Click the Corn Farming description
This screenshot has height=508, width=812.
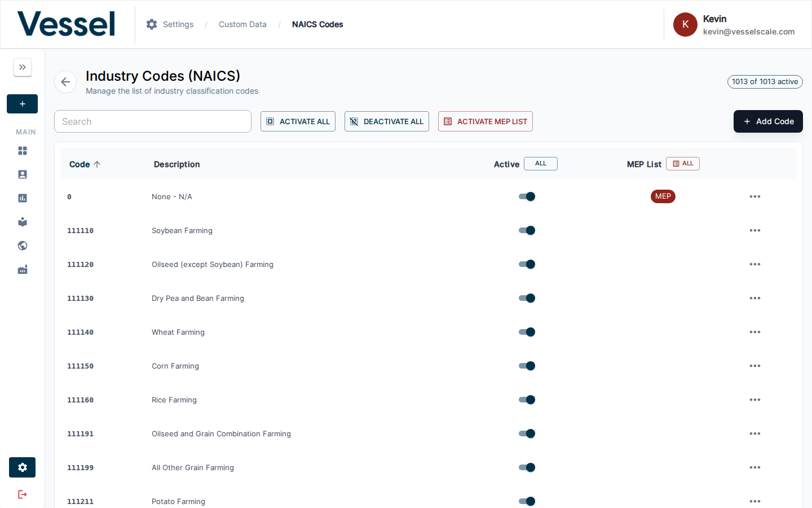[x=175, y=366]
